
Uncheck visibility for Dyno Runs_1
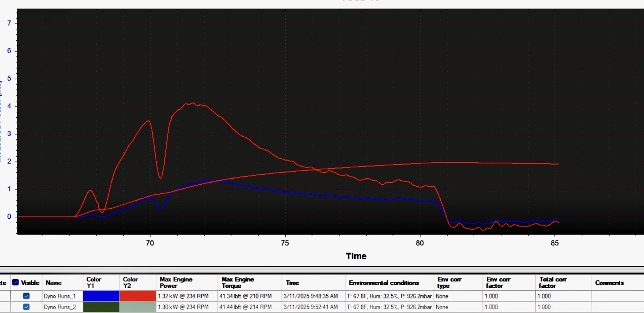[x=26, y=296]
